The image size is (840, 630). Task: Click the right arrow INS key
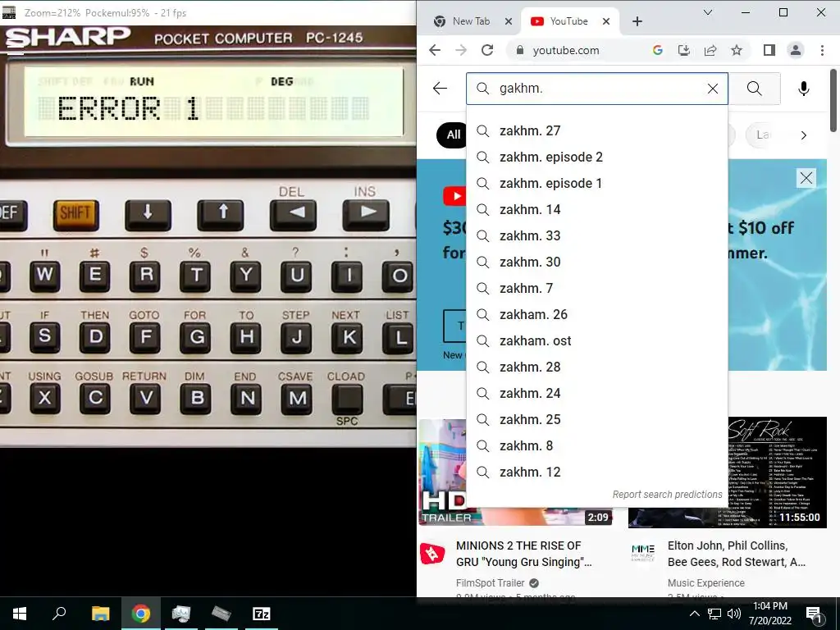pyautogui.click(x=366, y=214)
